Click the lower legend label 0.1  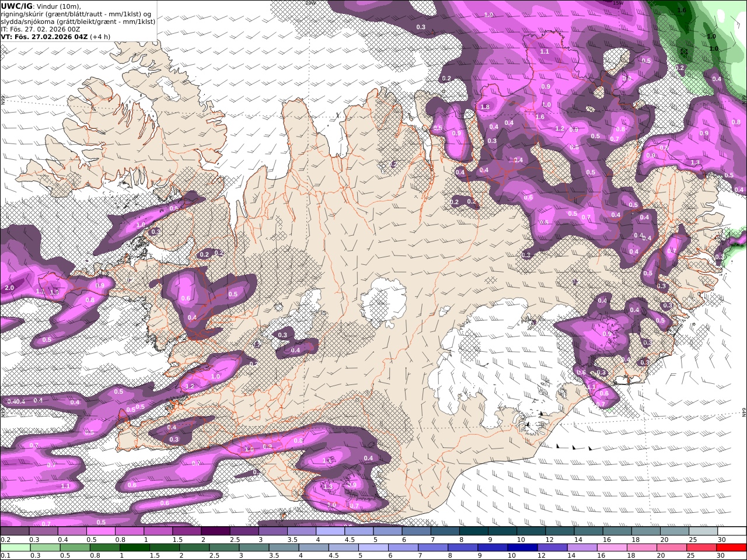coord(5,556)
